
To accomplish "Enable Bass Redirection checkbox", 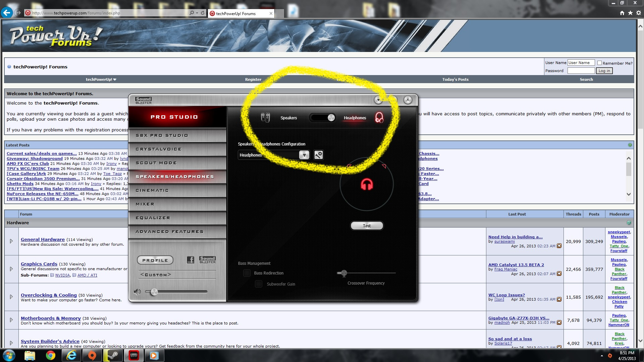I will tap(247, 273).
